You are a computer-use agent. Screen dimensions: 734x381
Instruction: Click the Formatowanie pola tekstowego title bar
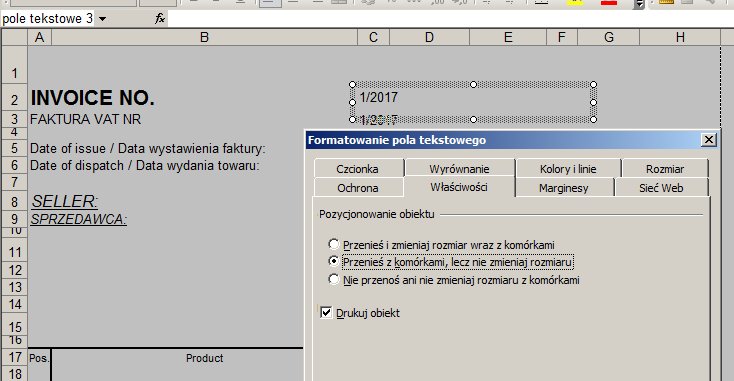504,140
